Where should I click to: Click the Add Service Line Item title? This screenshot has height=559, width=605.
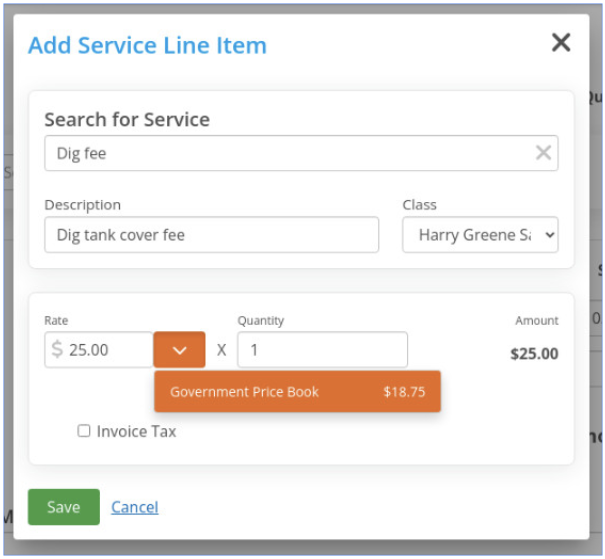click(x=147, y=46)
